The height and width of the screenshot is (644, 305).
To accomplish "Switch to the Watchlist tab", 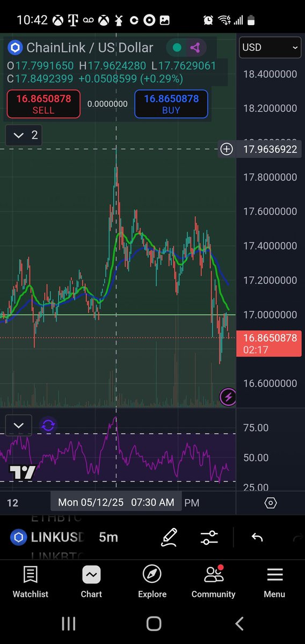I will (x=31, y=582).
